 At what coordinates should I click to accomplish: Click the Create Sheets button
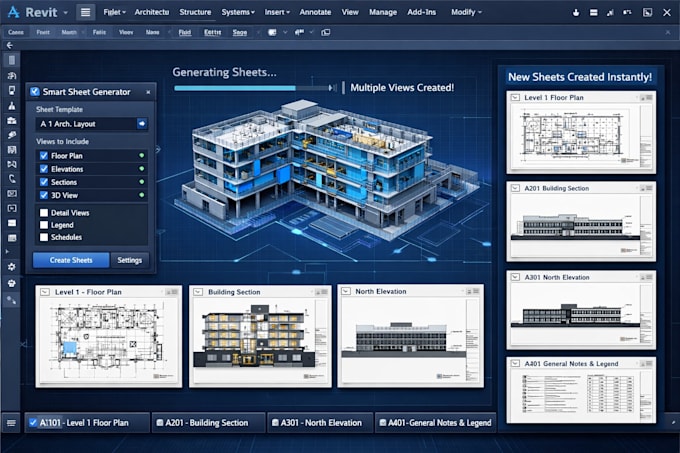click(71, 260)
